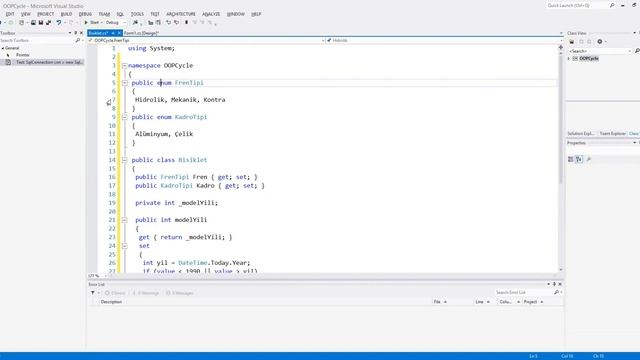The image size is (640, 360).
Task: Toggle the Warnings filter in Error List
Action: [x=146, y=293]
